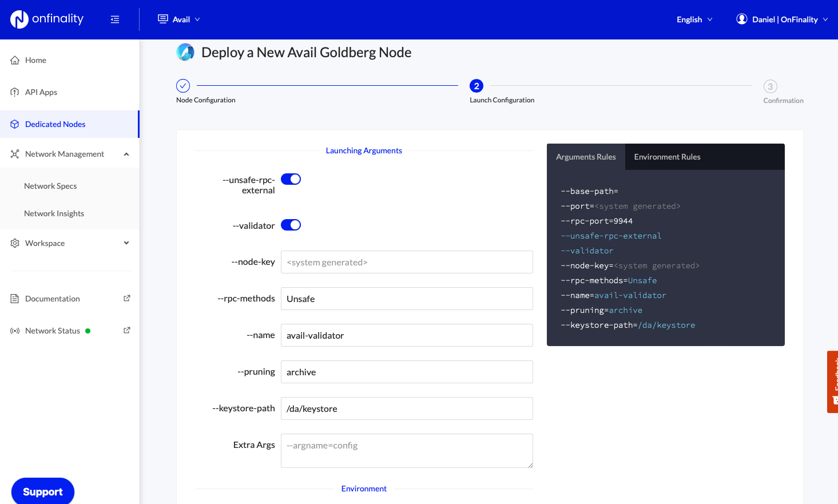This screenshot has width=838, height=504.
Task: Open external link icon beside Network Status
Action: point(127,331)
